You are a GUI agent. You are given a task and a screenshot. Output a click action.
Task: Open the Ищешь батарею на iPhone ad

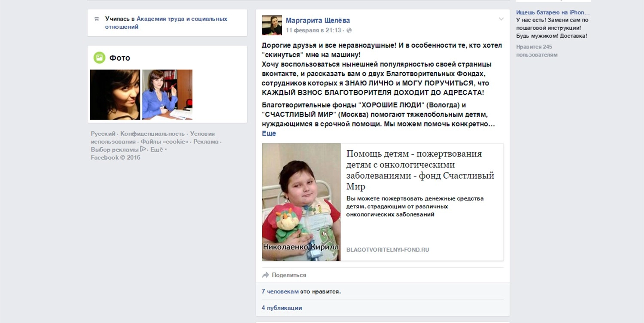point(553,12)
